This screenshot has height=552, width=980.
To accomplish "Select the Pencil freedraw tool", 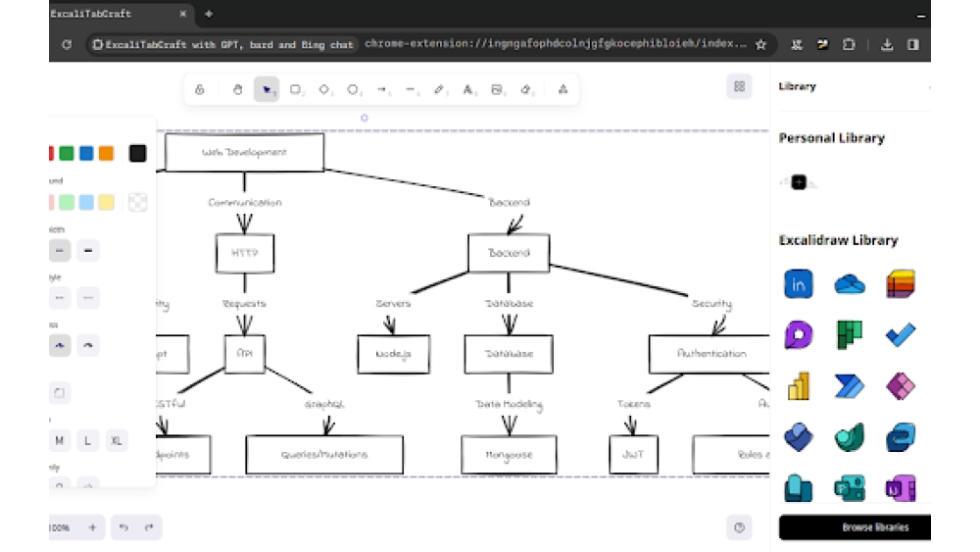I will point(440,89).
